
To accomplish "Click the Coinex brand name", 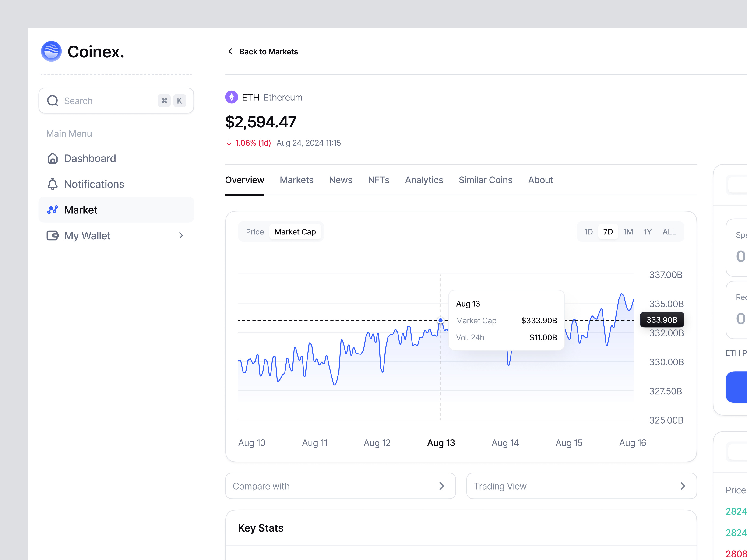I will pyautogui.click(x=96, y=52).
